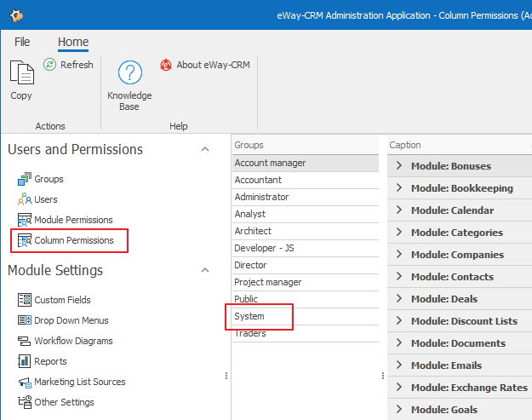Open the Knowledge Base question mark icon

(130, 72)
